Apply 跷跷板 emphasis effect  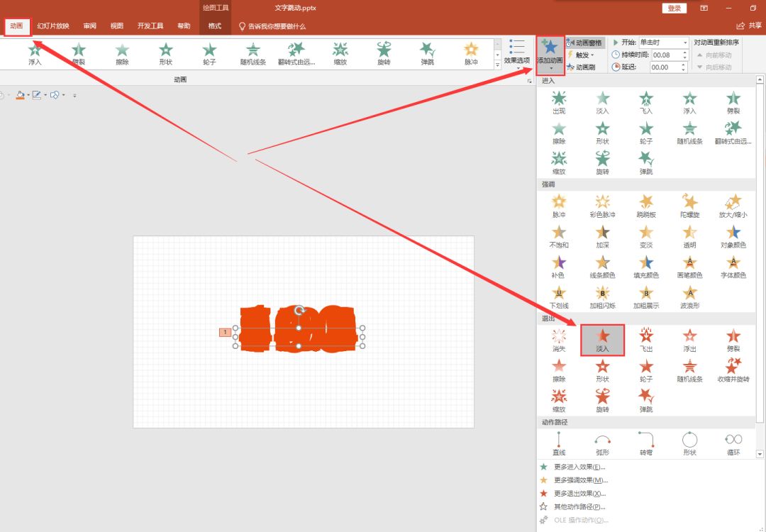pyautogui.click(x=646, y=206)
